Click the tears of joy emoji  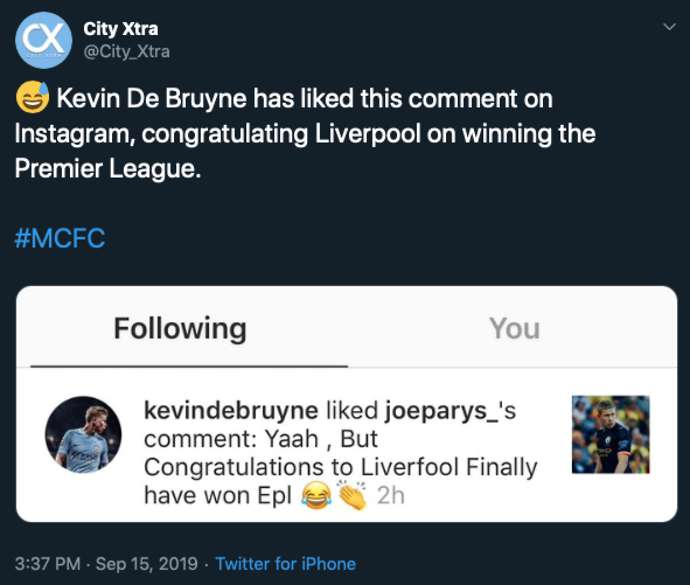coord(316,494)
